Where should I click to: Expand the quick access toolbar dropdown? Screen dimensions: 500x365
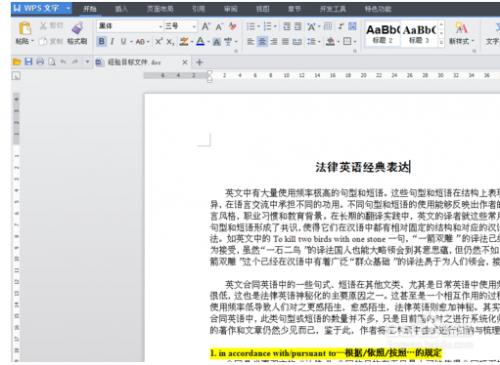pos(87,62)
